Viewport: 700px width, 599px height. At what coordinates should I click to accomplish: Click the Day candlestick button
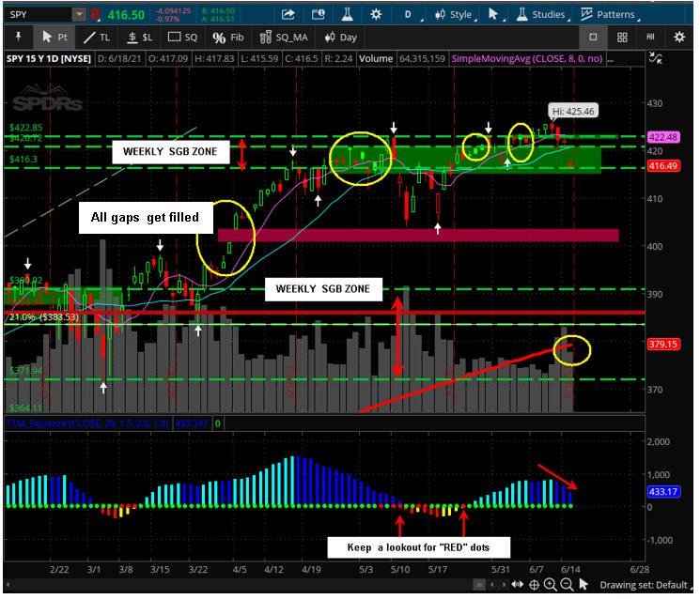(x=341, y=37)
